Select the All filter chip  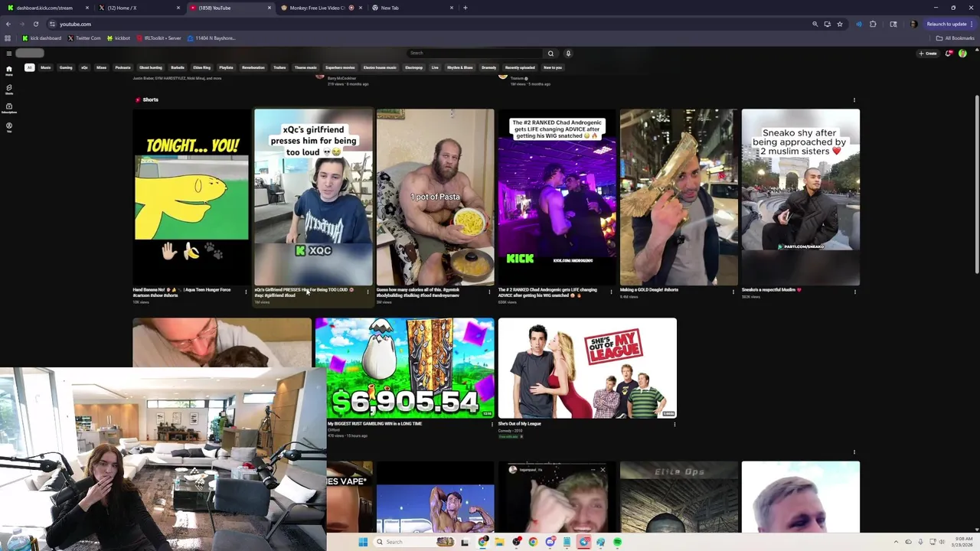[29, 67]
